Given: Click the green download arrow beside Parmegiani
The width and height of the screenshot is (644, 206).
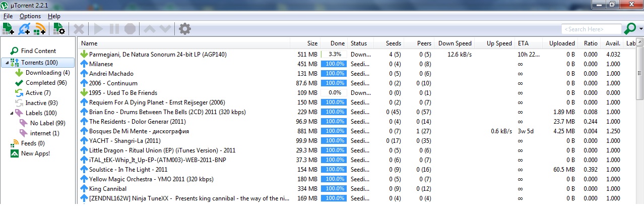Looking at the screenshot, I should [84, 54].
